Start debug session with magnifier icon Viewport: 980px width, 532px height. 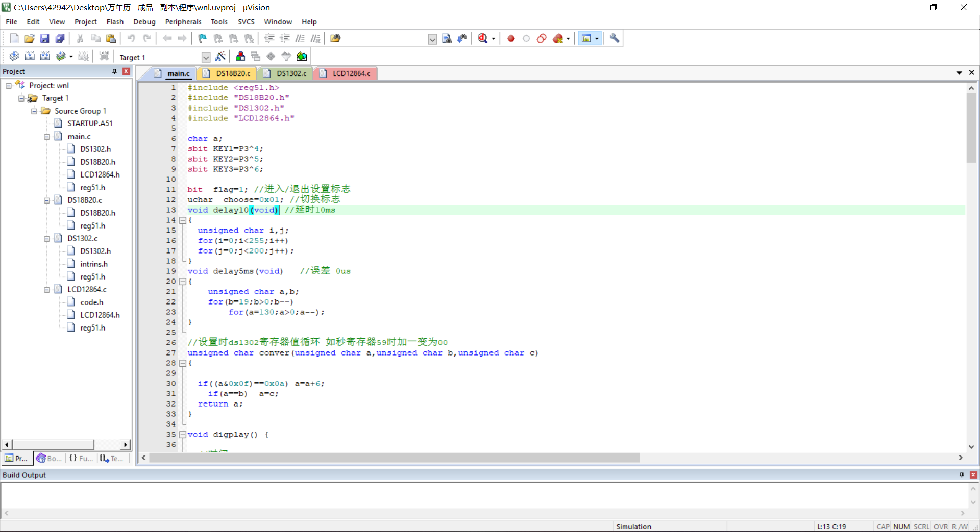(x=483, y=38)
